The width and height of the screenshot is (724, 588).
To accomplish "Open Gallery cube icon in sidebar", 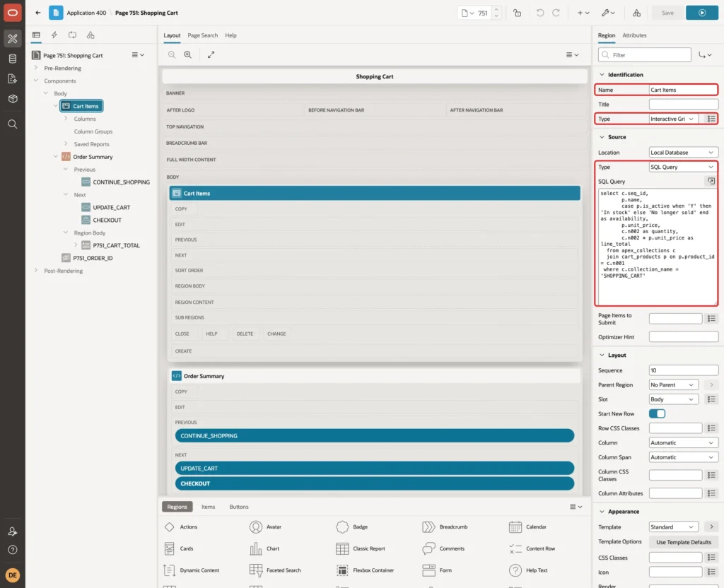I will click(13, 98).
